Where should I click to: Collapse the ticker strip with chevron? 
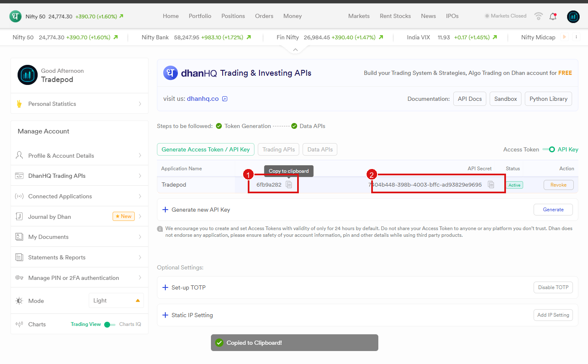click(x=295, y=50)
